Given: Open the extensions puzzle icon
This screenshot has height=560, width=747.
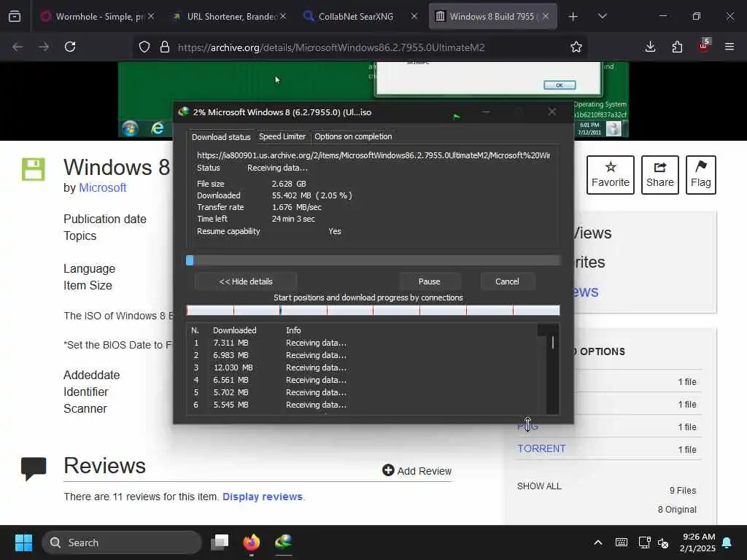Looking at the screenshot, I should [x=677, y=47].
